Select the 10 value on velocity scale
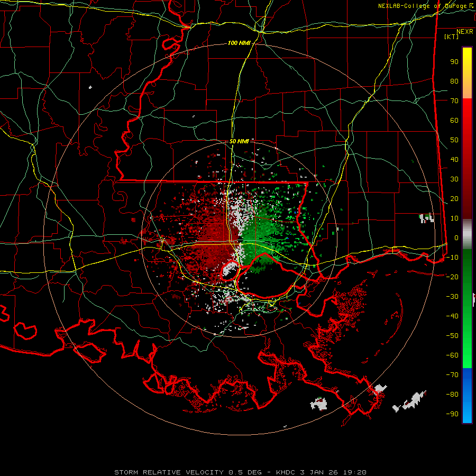The height and width of the screenshot is (476, 476). [x=454, y=218]
